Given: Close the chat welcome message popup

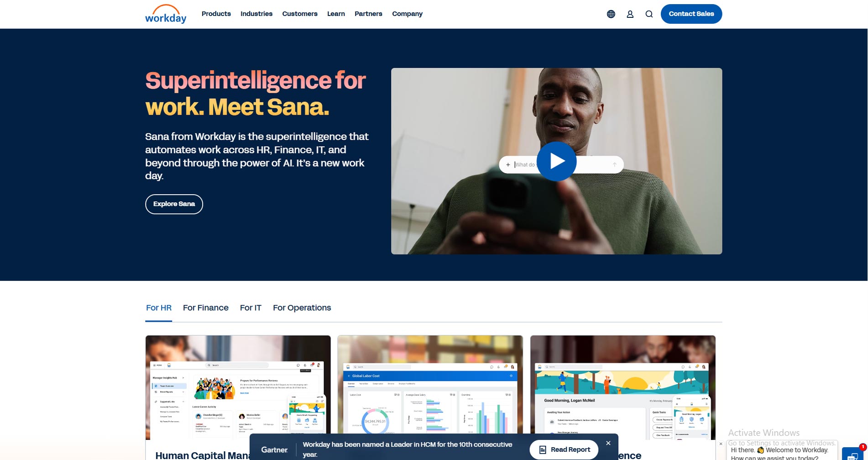Looking at the screenshot, I should (x=721, y=444).
